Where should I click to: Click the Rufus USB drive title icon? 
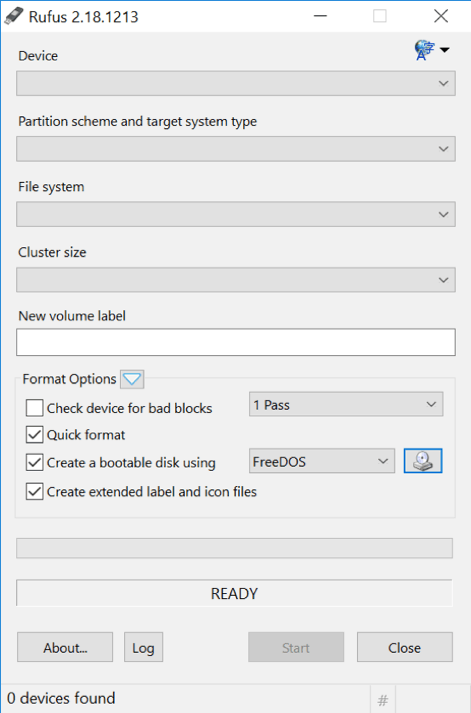14,16
